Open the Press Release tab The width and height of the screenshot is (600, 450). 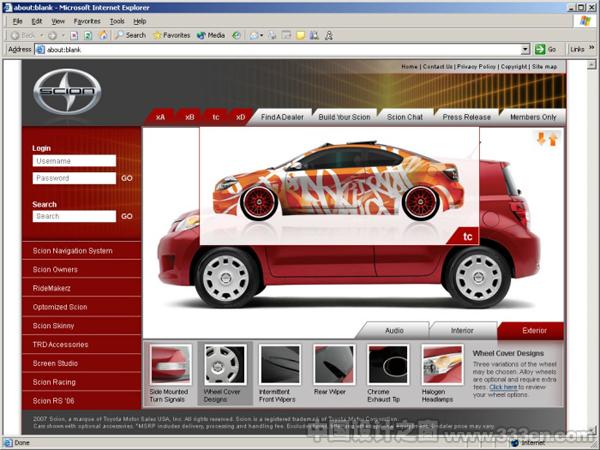[x=466, y=117]
